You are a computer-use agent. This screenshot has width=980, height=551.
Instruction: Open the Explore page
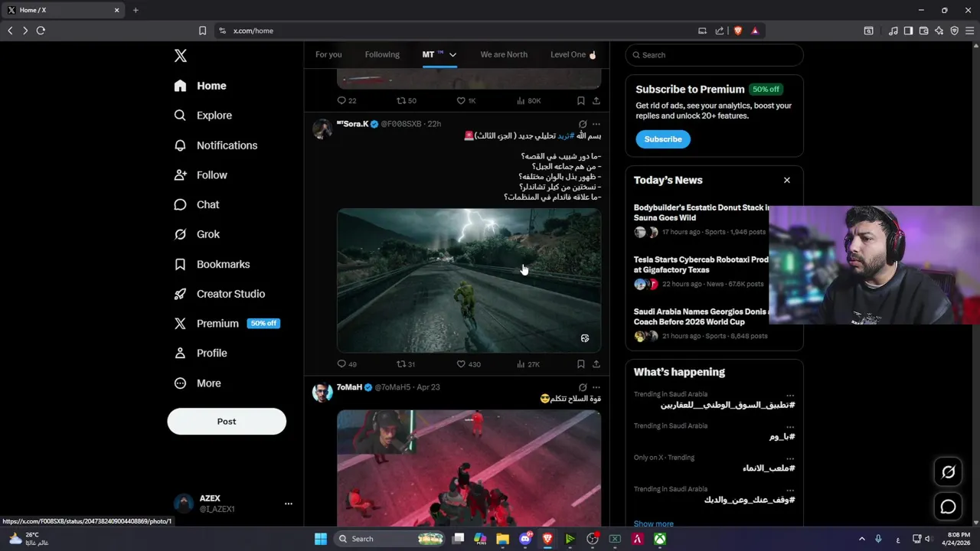point(203,116)
